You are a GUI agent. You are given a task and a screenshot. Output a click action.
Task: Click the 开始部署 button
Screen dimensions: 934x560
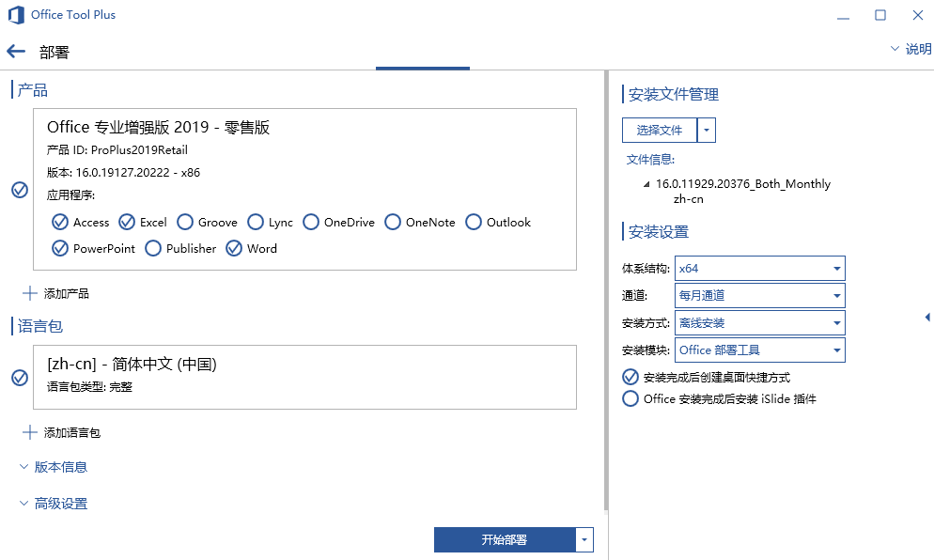coord(505,539)
